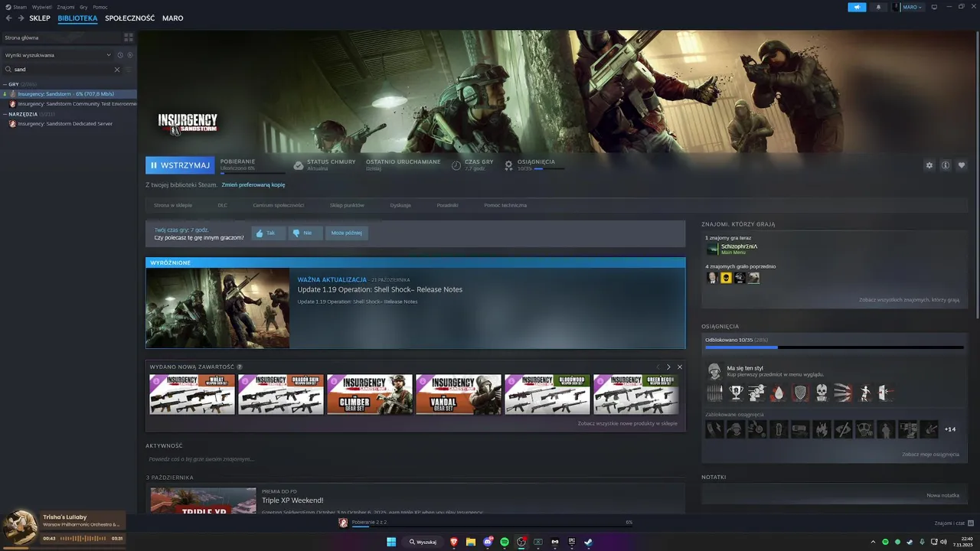Screen dimensions: 980x551
Task: Open Wyświetl menu
Action: point(42,7)
